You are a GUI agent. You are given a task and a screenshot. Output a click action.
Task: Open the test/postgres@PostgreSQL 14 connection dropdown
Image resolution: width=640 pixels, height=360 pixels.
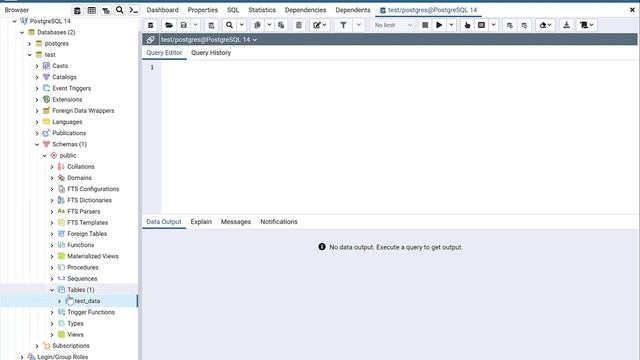209,40
